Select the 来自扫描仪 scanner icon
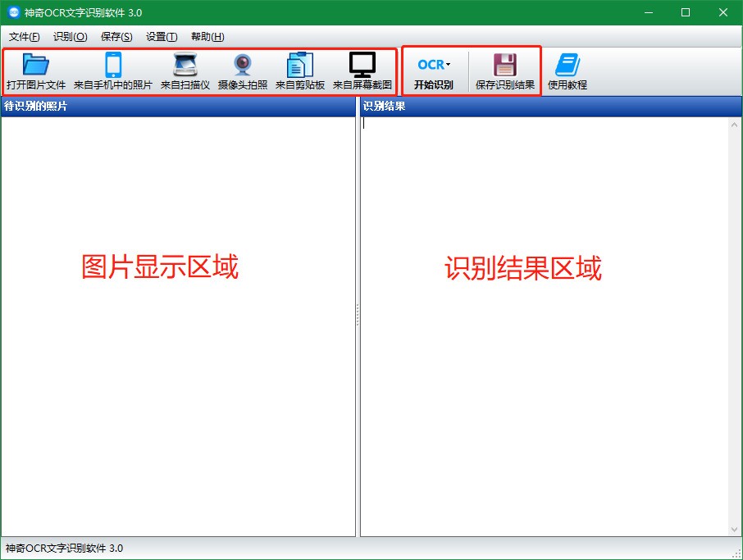The height and width of the screenshot is (560, 743). 185,71
